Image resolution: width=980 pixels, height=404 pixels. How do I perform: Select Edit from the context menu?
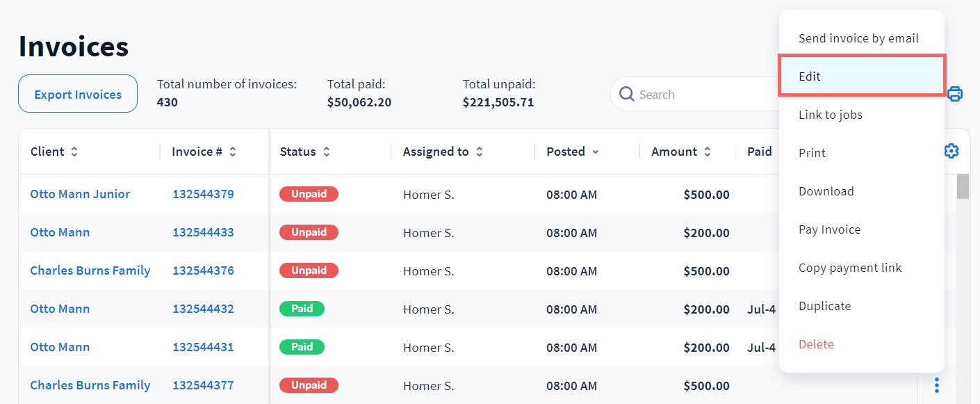(x=861, y=76)
